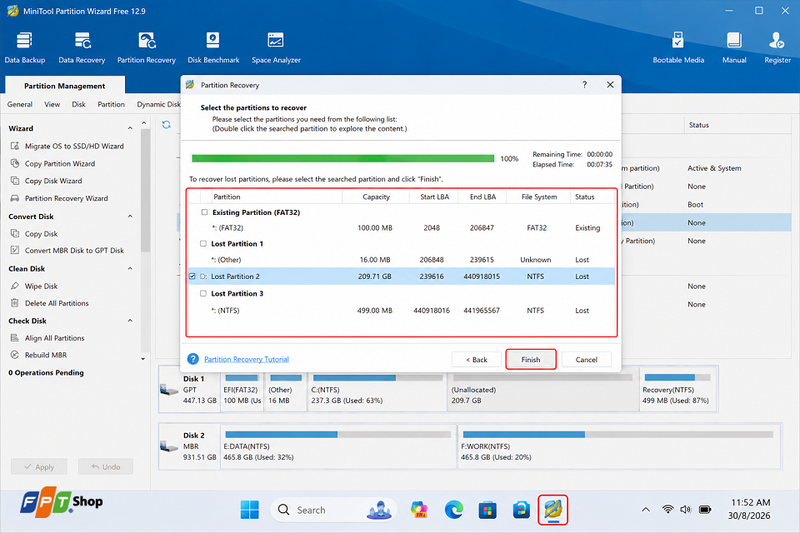Viewport: 800px width, 533px height.
Task: Open the Disk menu
Action: [x=79, y=104]
